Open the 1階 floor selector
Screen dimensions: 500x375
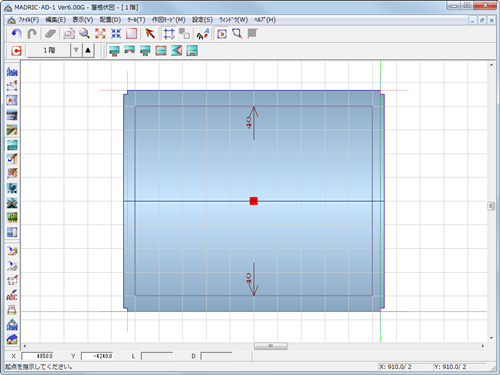click(49, 50)
